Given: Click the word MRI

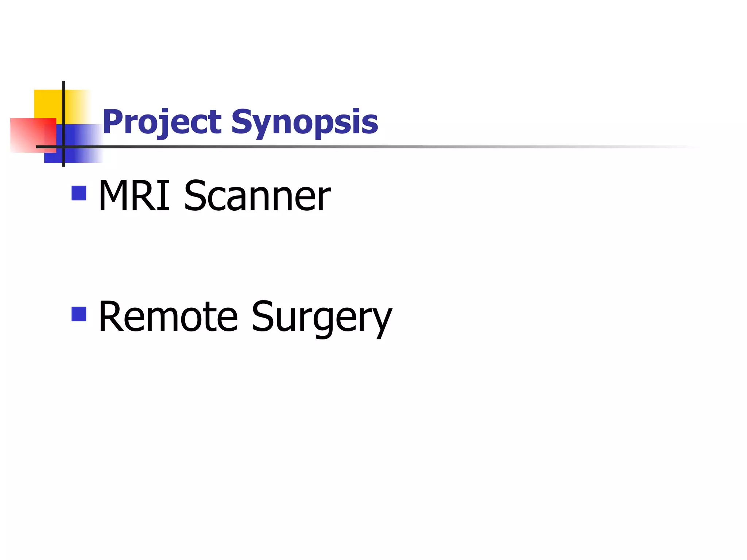Looking at the screenshot, I should pyautogui.click(x=134, y=195).
